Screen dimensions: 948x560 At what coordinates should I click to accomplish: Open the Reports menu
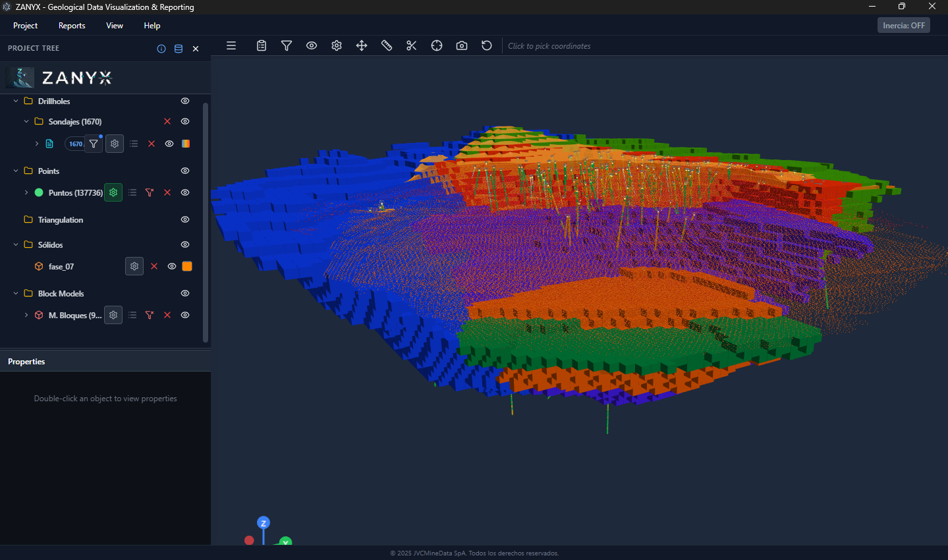pos(71,26)
